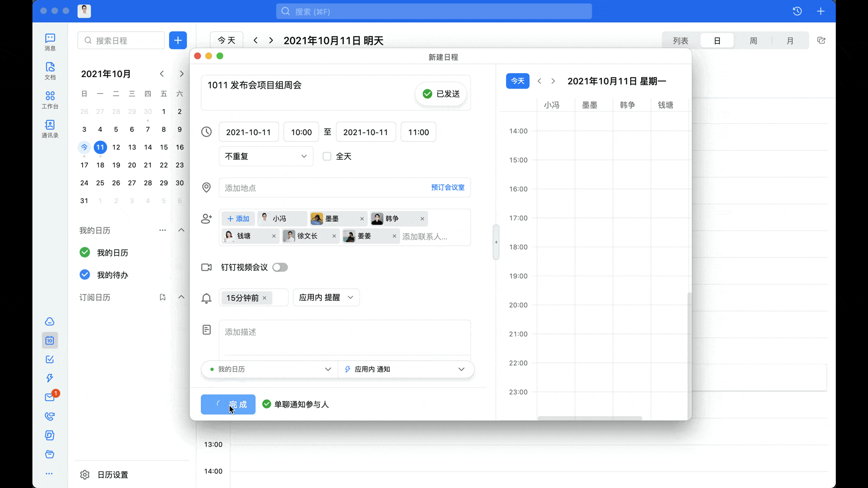Switch to the 周 week view tab

[x=753, y=40]
